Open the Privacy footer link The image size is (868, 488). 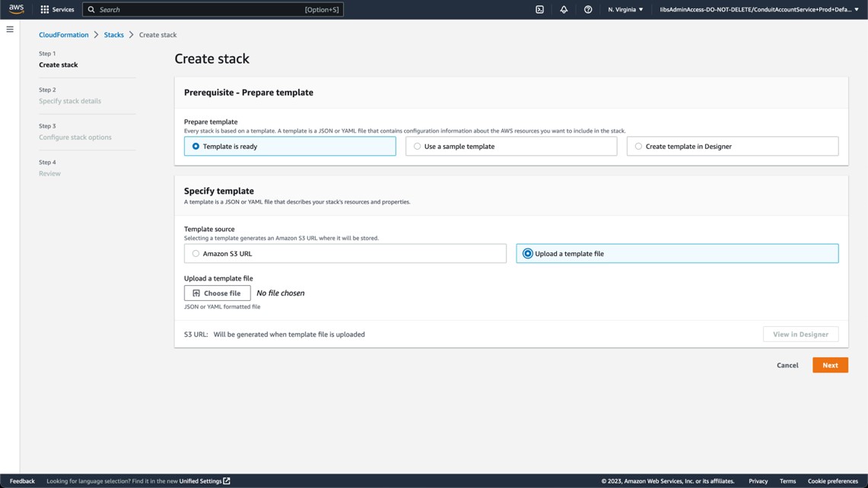coord(758,481)
